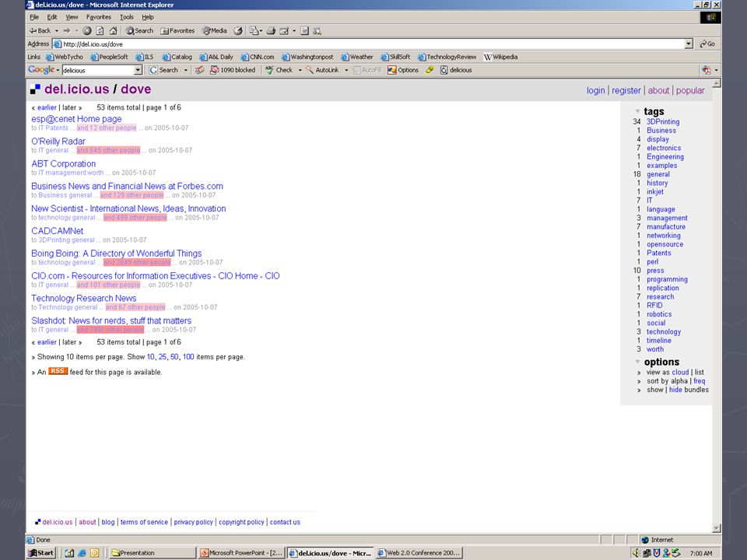Open the Wikipedia link in the Links bar
The image size is (747, 560).
coord(500,57)
